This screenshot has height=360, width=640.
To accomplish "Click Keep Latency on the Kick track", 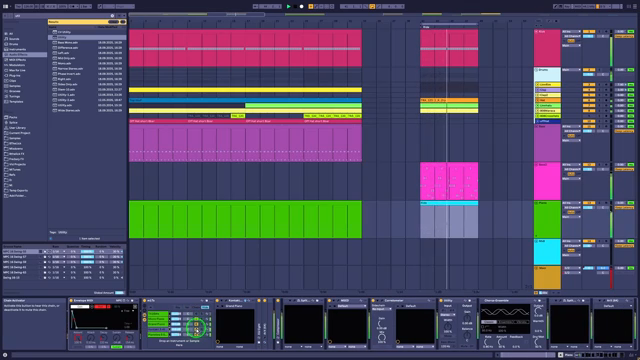I will [x=624, y=36].
